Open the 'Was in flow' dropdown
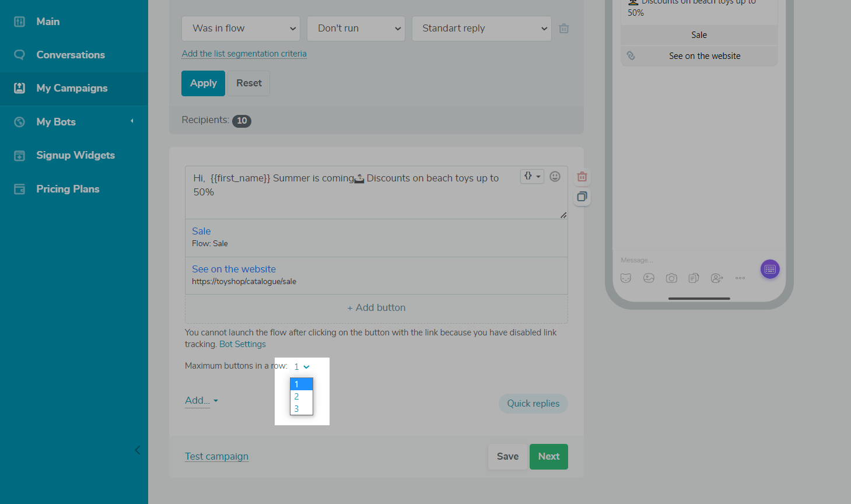 [x=241, y=29]
